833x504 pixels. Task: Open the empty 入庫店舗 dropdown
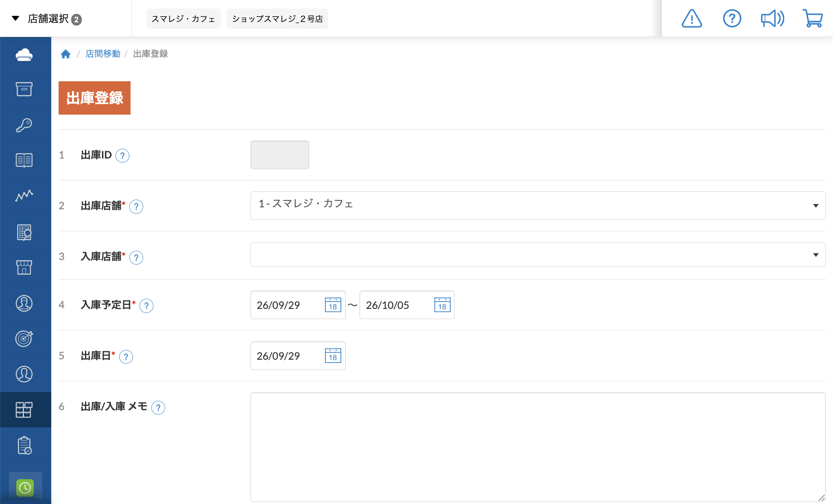(x=538, y=254)
